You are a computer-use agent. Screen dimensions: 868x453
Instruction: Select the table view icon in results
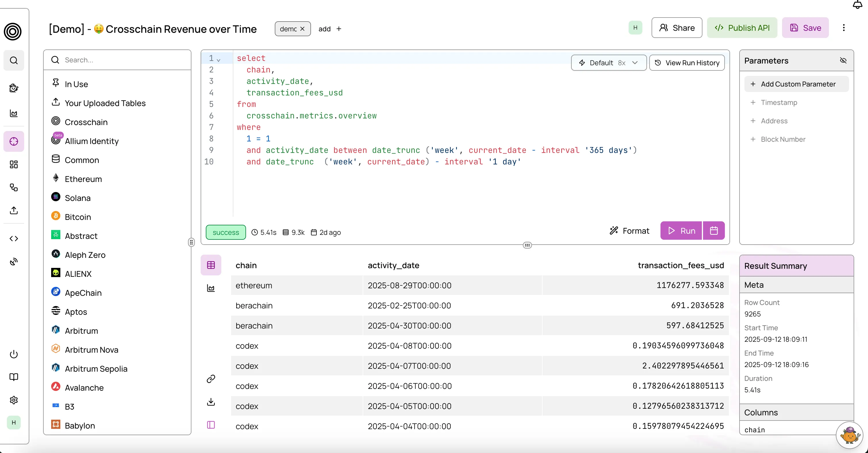click(x=211, y=265)
